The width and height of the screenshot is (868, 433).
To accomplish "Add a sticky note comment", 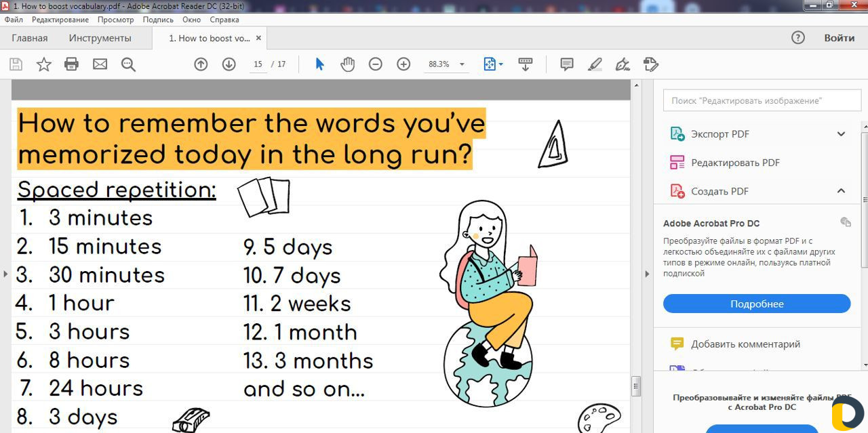I will pyautogui.click(x=566, y=64).
